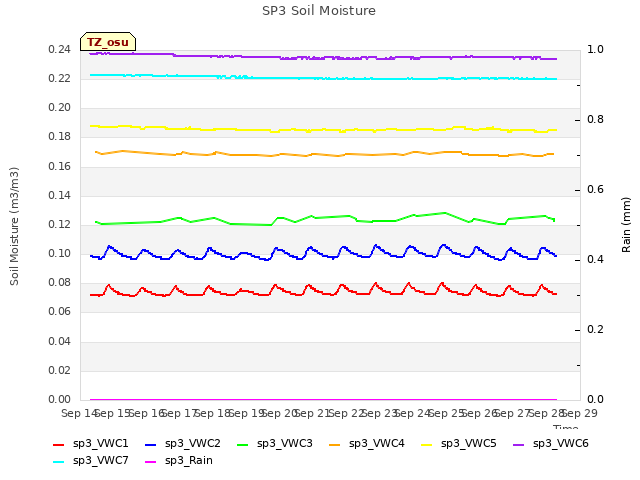The image size is (640, 480).
Task: Click the Sep 14 x-axis date label
Action: 78,413
